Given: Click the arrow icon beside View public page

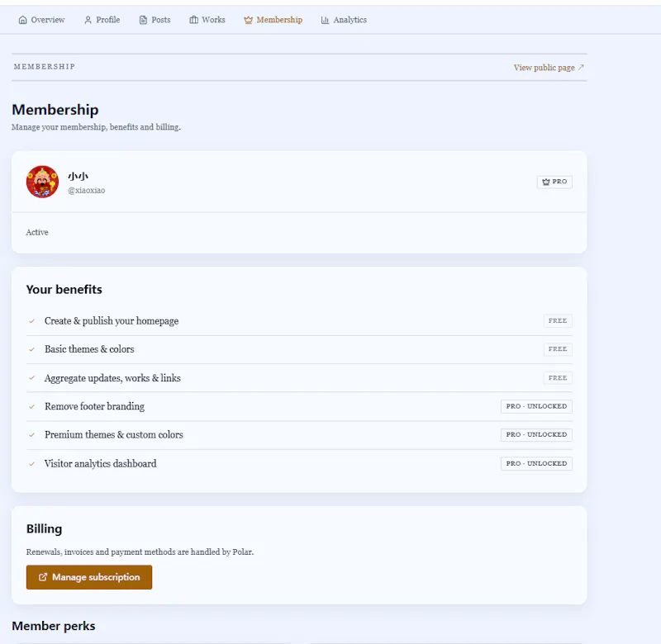Looking at the screenshot, I should pos(581,67).
